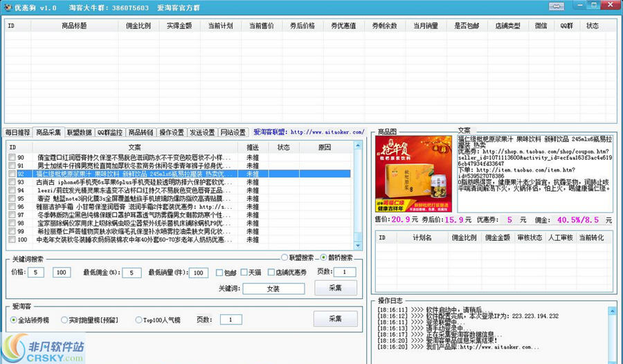Click the 推送 column header
623x364 pixels.
click(x=253, y=147)
